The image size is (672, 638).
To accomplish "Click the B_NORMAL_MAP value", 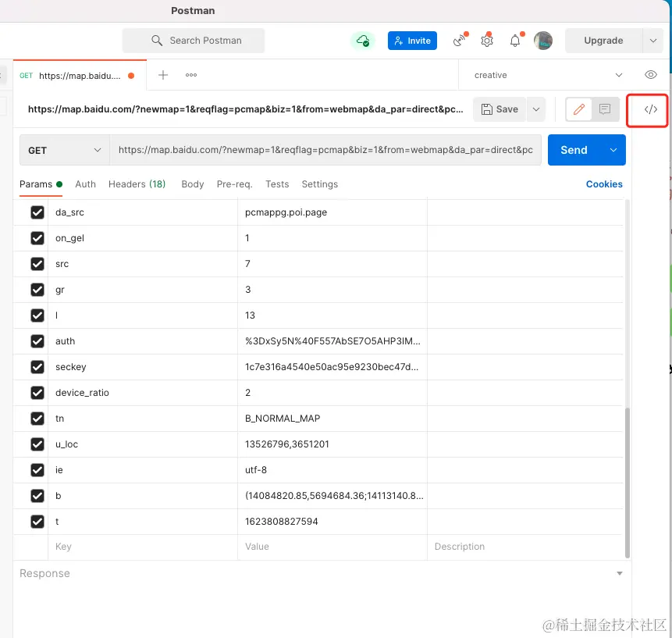I will [283, 419].
